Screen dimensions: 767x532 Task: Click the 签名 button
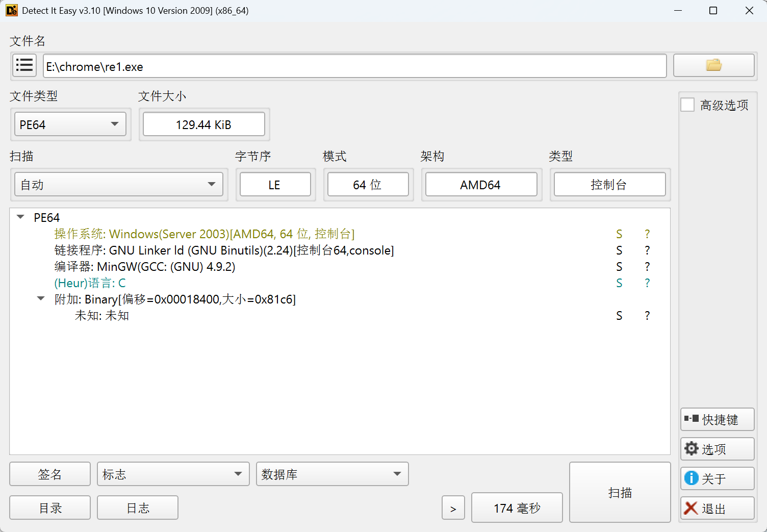pos(50,474)
